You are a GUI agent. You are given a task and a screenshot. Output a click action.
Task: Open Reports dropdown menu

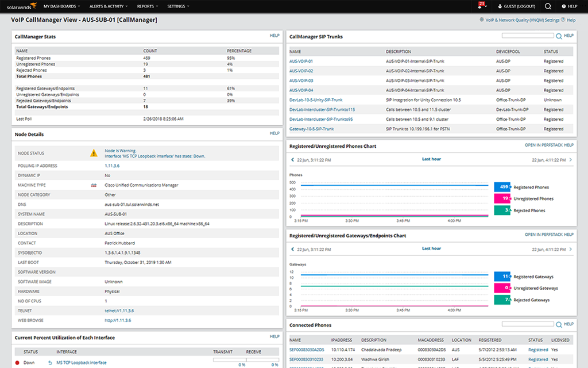tap(148, 6)
